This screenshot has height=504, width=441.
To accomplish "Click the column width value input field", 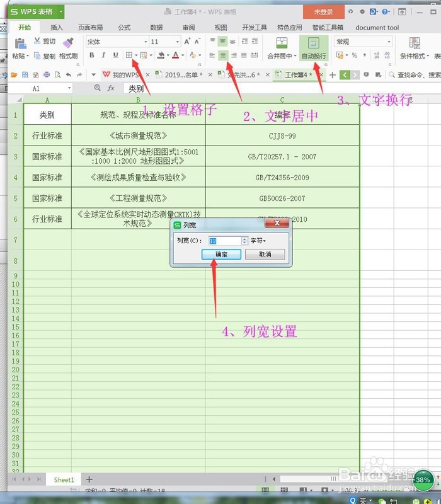I will click(x=224, y=241).
